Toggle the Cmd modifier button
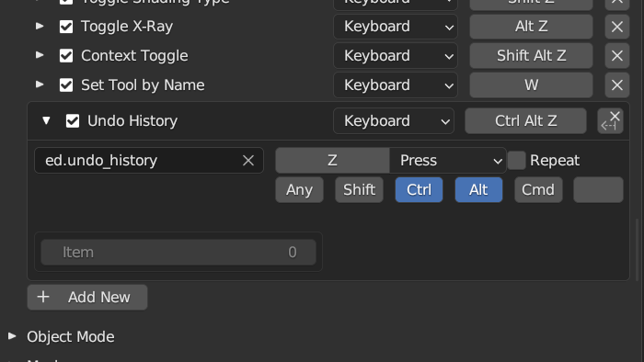This screenshot has height=362, width=644. [538, 190]
